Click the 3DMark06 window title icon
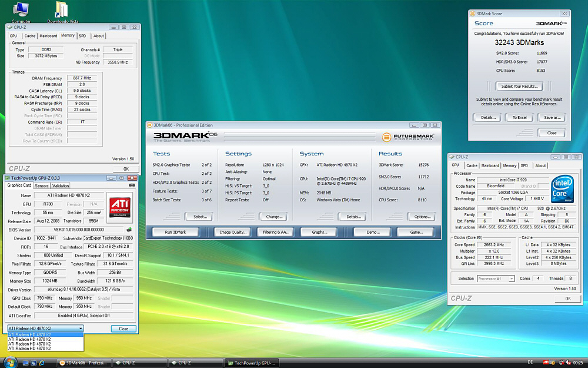Screen dimensions: 588x368 click(149, 125)
